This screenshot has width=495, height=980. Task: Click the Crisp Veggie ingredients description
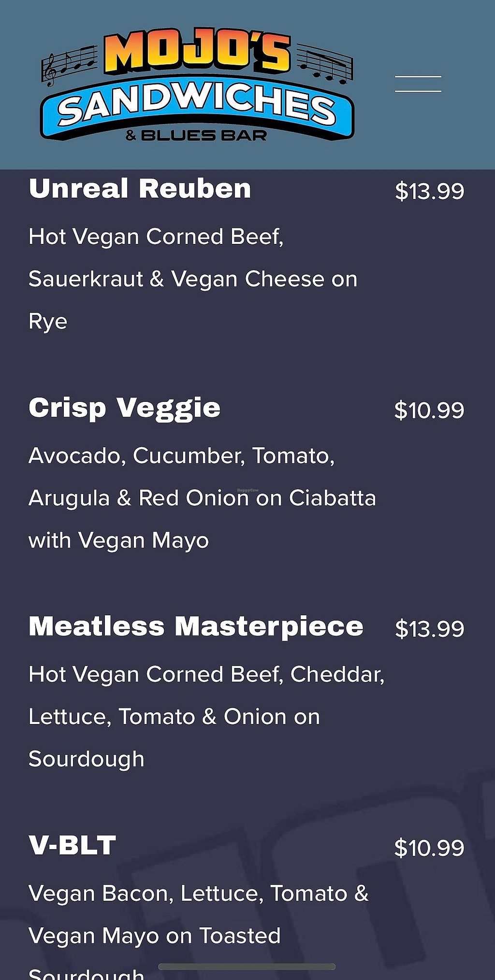point(202,498)
